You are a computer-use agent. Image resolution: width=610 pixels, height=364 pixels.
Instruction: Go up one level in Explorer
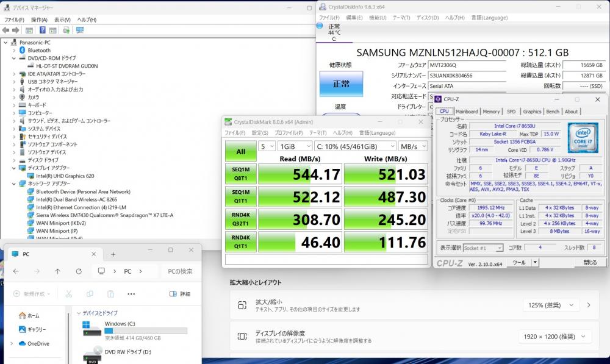click(57, 271)
